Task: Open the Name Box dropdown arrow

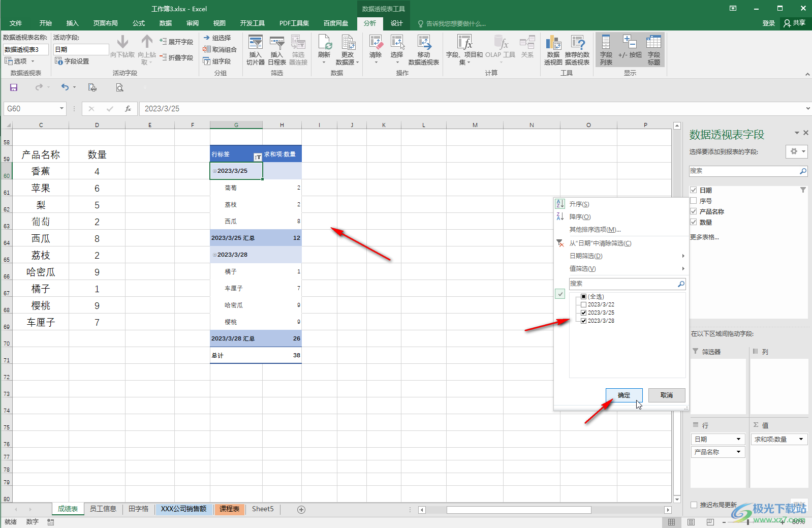Action: click(x=61, y=109)
